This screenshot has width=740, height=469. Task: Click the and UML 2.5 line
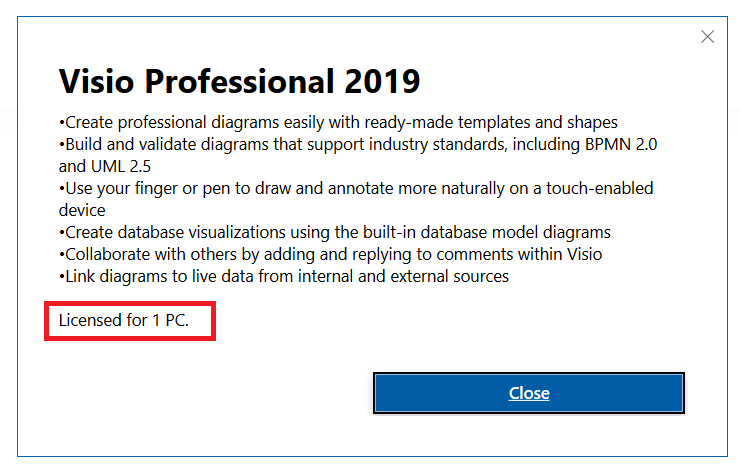[x=105, y=167]
